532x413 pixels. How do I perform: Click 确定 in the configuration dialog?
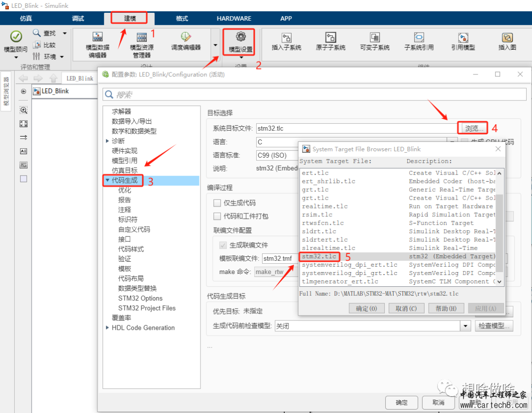(x=402, y=403)
